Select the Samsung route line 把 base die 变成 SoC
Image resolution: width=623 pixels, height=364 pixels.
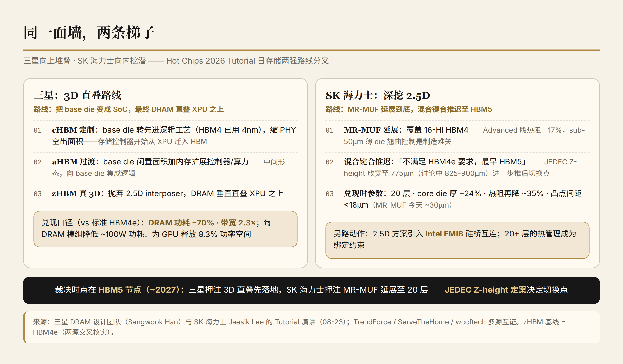pos(129,109)
